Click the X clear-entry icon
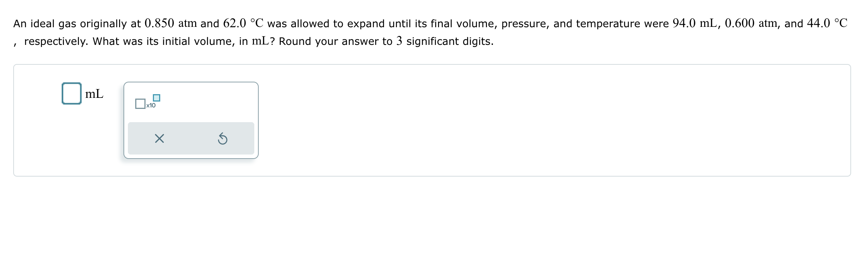The image size is (868, 259). 159,138
